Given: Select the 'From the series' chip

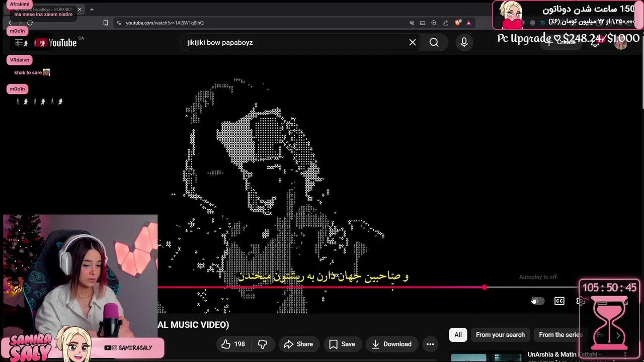Looking at the screenshot, I should coord(560,335).
